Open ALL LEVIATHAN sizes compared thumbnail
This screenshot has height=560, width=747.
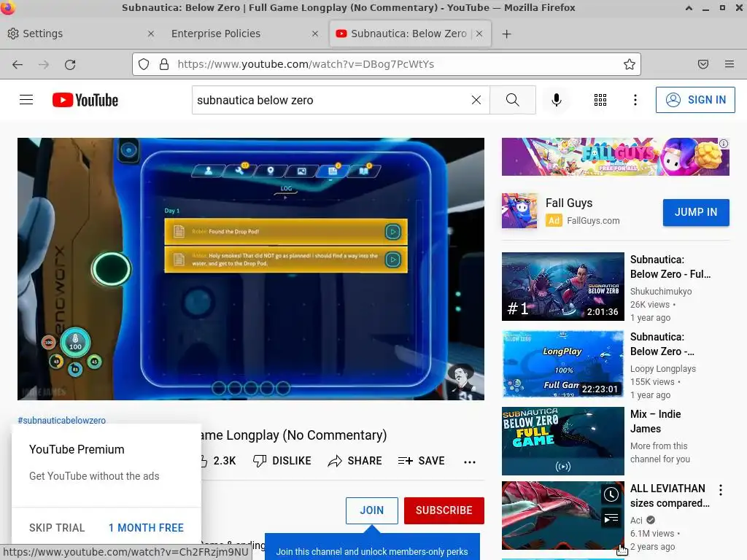pyautogui.click(x=562, y=516)
